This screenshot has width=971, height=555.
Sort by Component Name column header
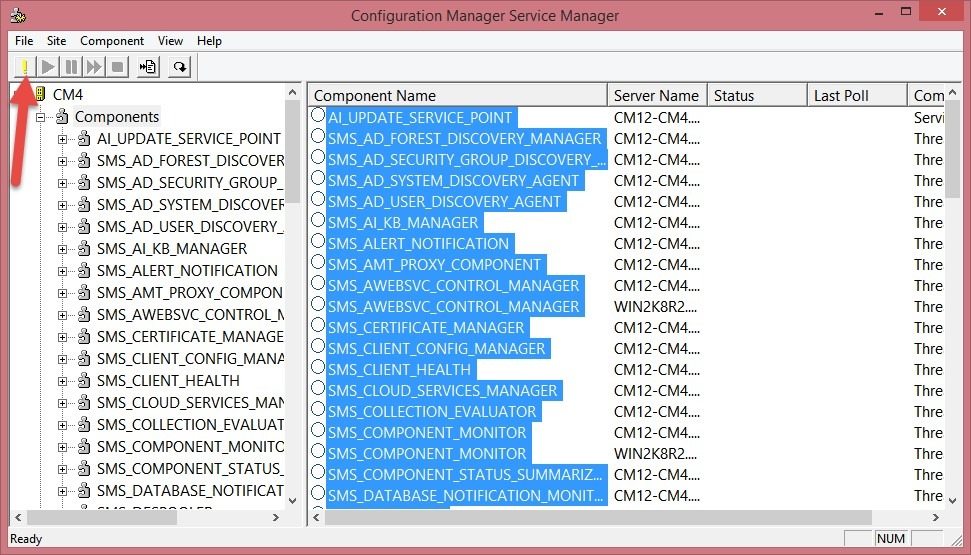tap(458, 95)
